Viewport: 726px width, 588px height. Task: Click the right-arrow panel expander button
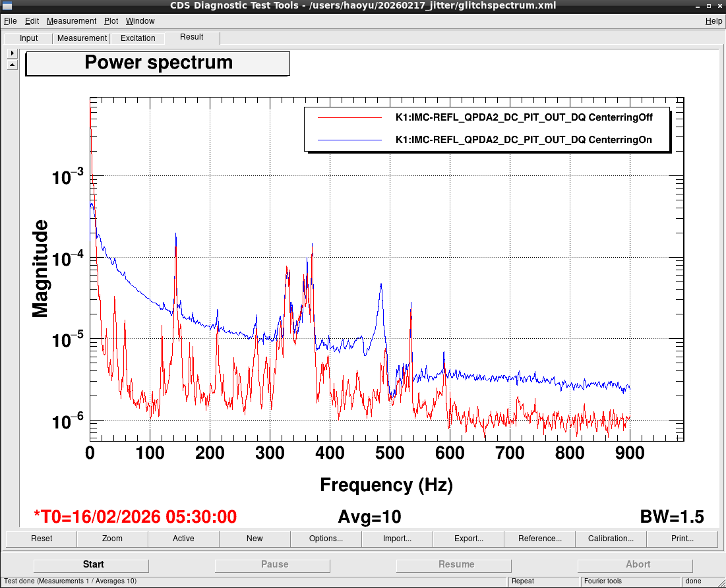[x=12, y=53]
